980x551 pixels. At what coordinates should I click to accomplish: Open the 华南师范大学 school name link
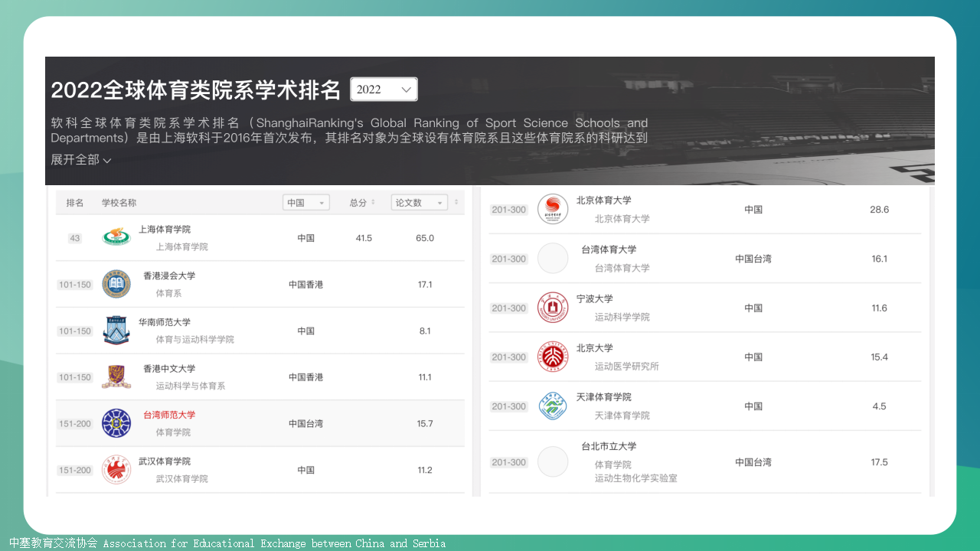click(165, 322)
